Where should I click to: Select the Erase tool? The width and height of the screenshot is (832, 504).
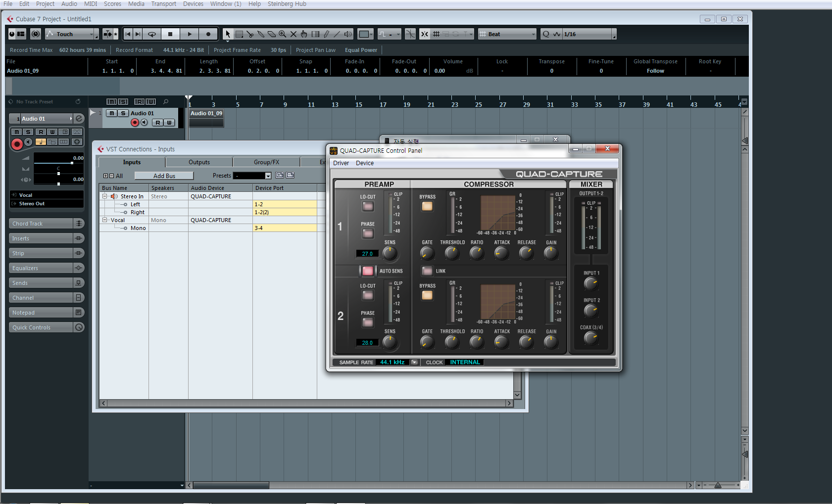[272, 34]
